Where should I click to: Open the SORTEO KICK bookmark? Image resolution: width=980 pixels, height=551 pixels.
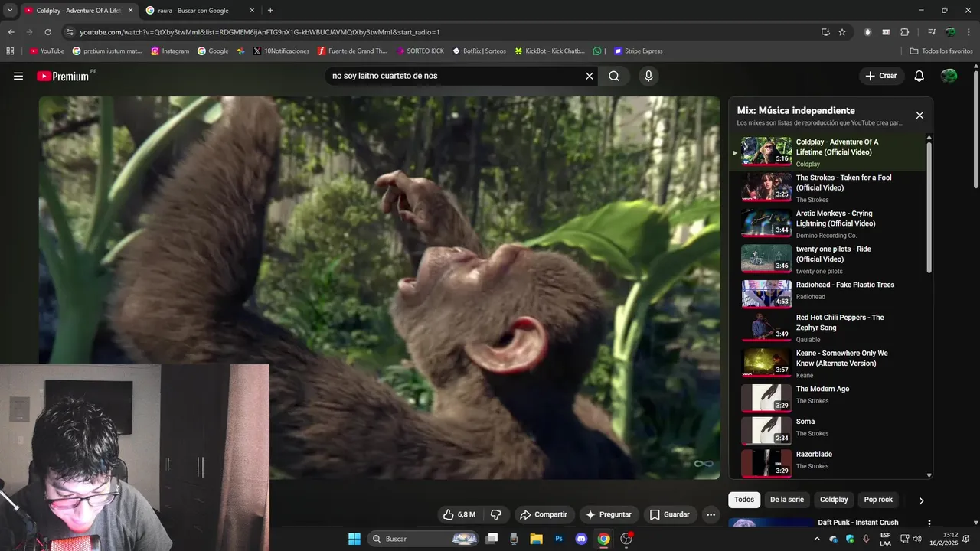point(420,51)
